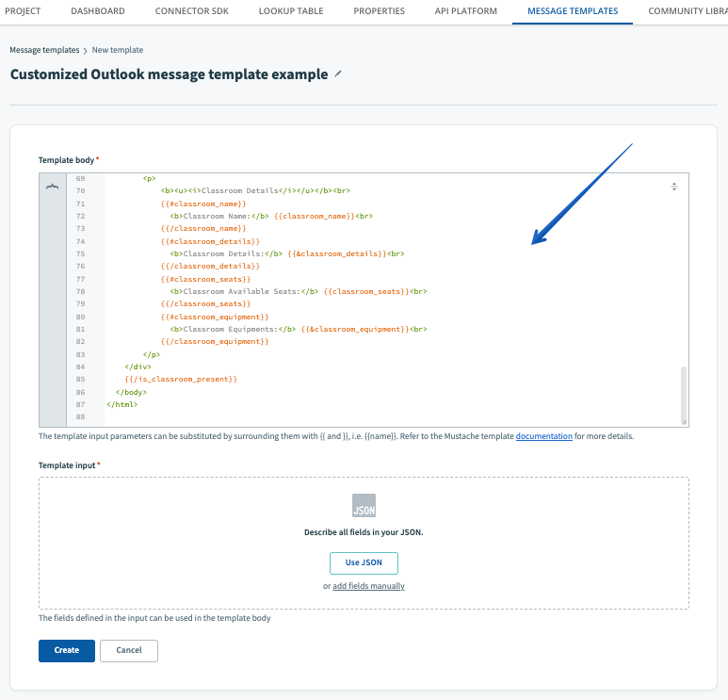The image size is (728, 700).
Task: Click the expand editor icon in the template body
Action: click(674, 187)
